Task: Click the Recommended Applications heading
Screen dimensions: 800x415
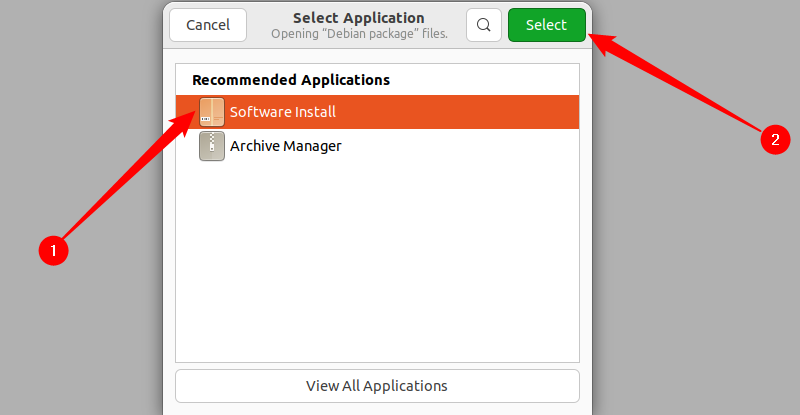Action: click(x=291, y=79)
